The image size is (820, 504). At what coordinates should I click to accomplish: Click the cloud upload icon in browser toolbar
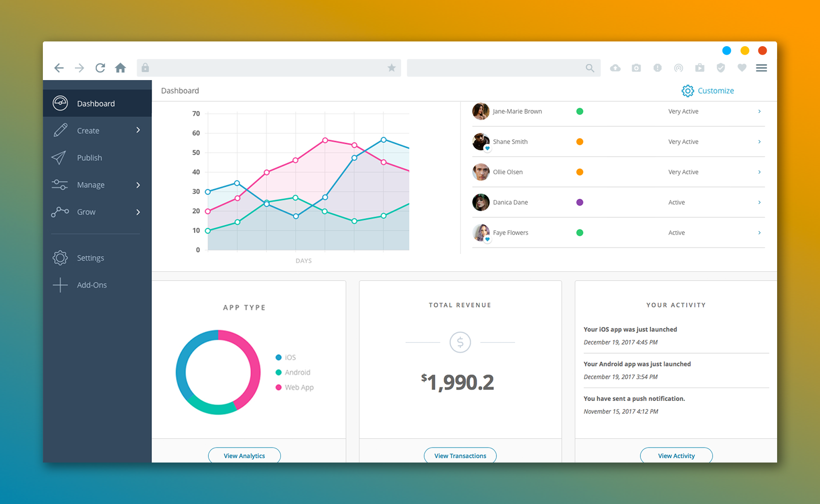pyautogui.click(x=615, y=68)
